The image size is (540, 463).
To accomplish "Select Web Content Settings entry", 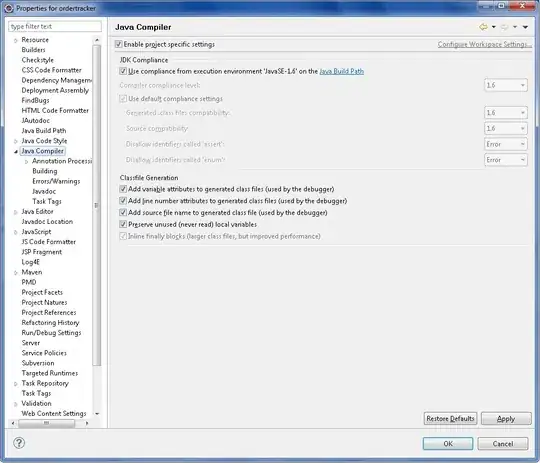I will (x=54, y=413).
